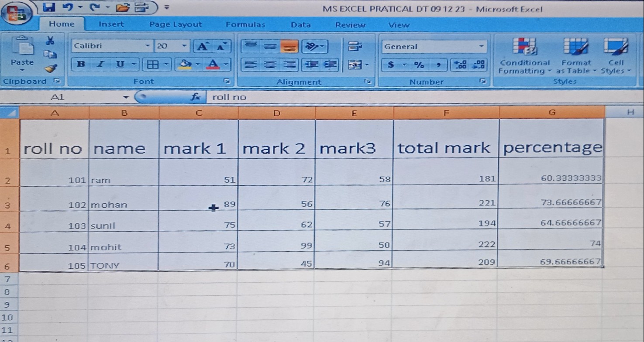Click the Increase Decimal icon
644x342 pixels.
click(460, 65)
